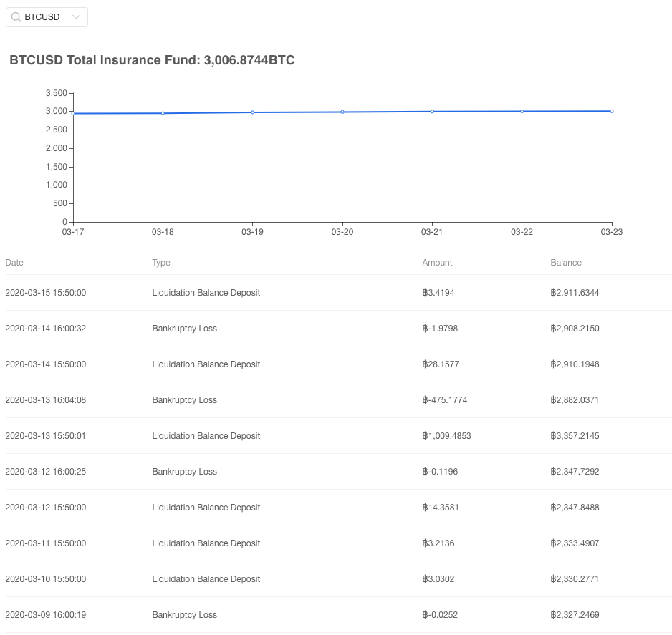Select the date 2020-03-10 15:50:00
This screenshot has width=672, height=635.
coord(45,579)
